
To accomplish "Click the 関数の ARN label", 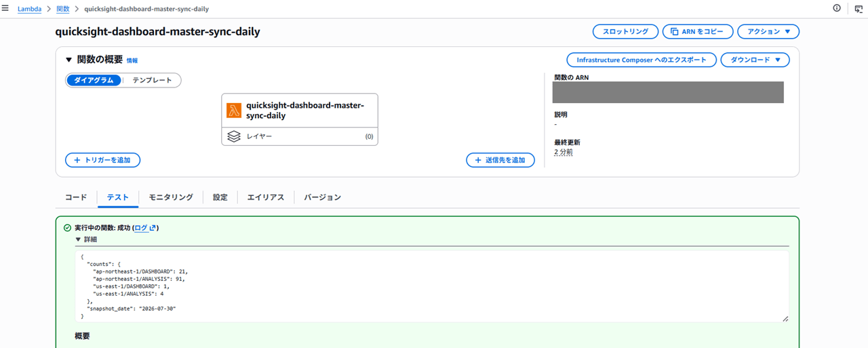I will 571,77.
